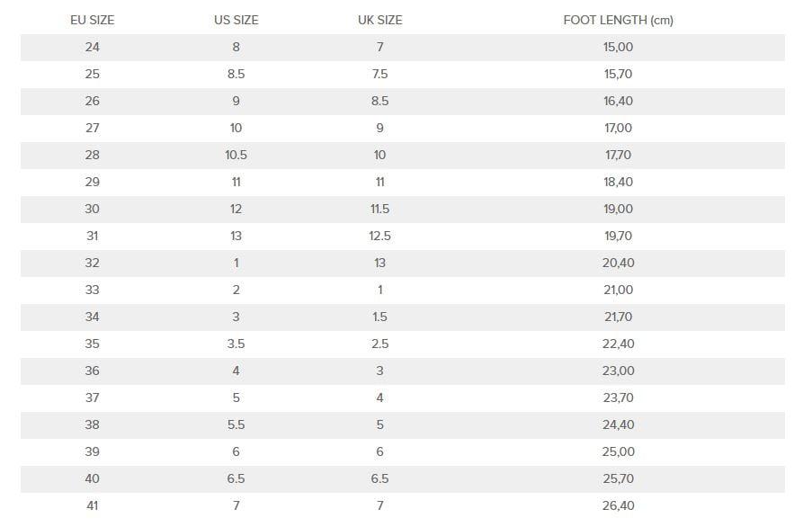Viewport: 812px width, 527px height.
Task: Click the EU SIZE column header
Action: [93, 20]
